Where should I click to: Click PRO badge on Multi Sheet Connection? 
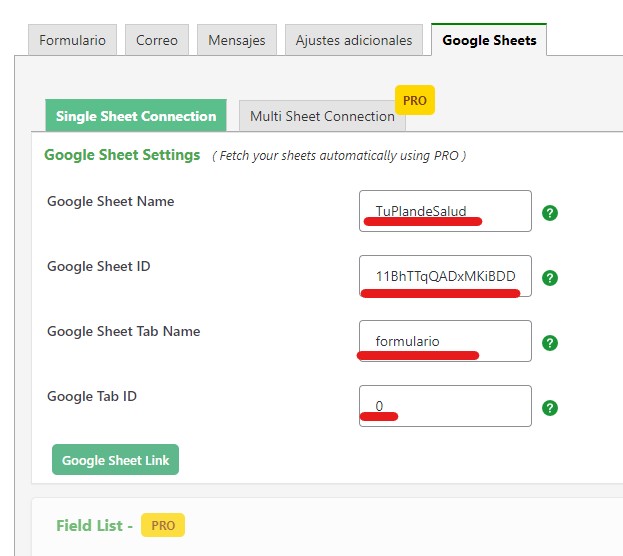click(x=415, y=100)
